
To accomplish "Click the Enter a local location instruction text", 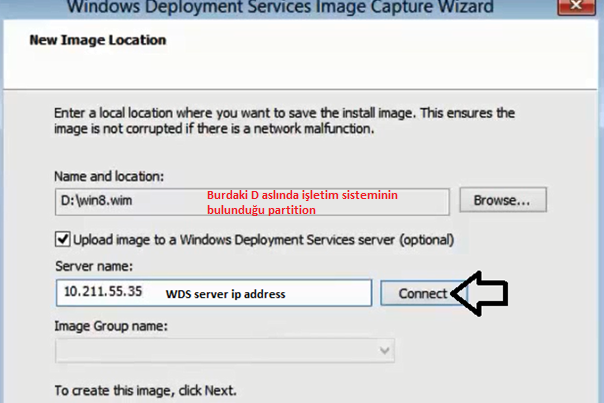I will pyautogui.click(x=284, y=121).
